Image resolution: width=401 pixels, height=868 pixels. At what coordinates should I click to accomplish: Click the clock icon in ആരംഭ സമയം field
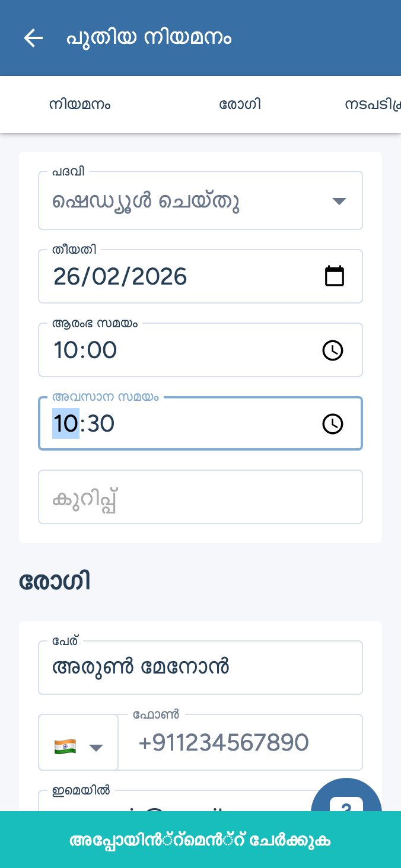pyautogui.click(x=332, y=350)
